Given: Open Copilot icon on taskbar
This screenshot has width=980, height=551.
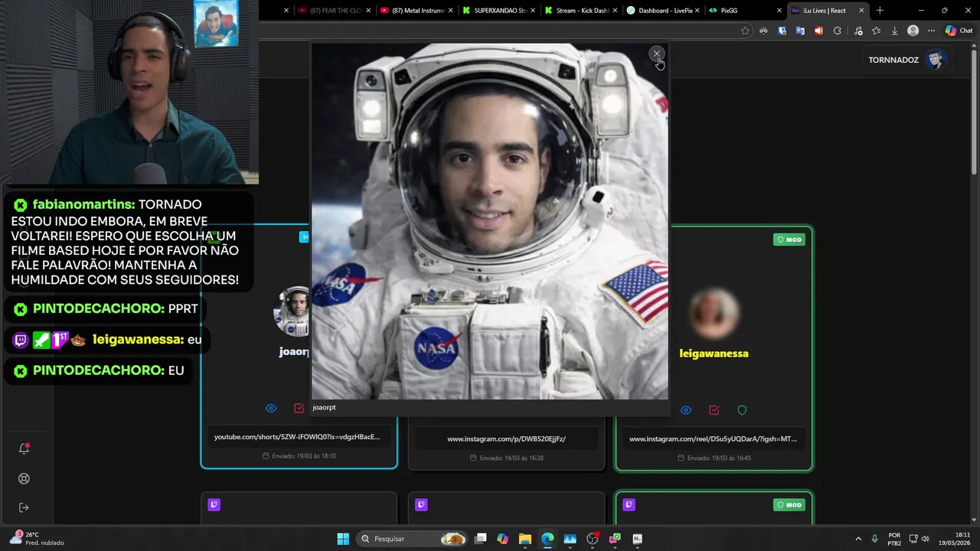Looking at the screenshot, I should [502, 539].
